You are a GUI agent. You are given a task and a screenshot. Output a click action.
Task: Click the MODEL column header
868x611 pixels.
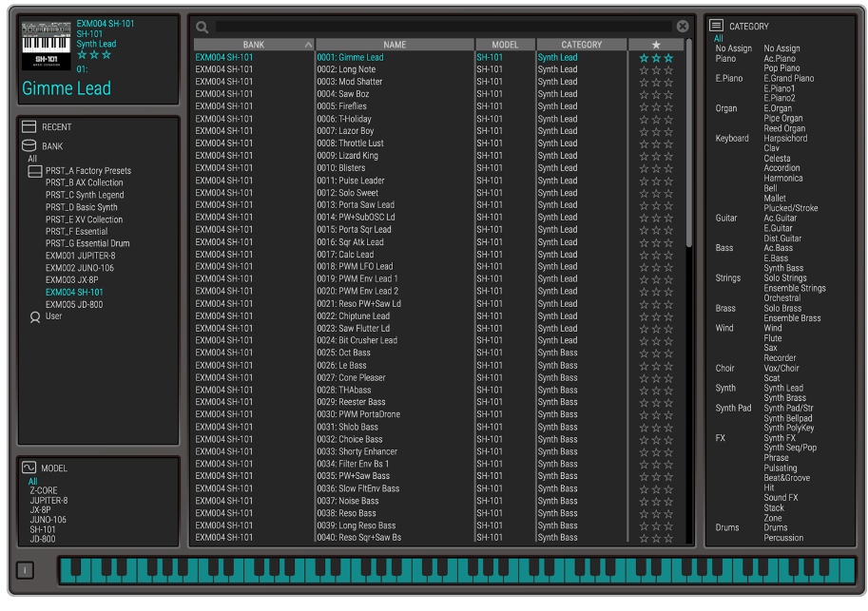[505, 45]
